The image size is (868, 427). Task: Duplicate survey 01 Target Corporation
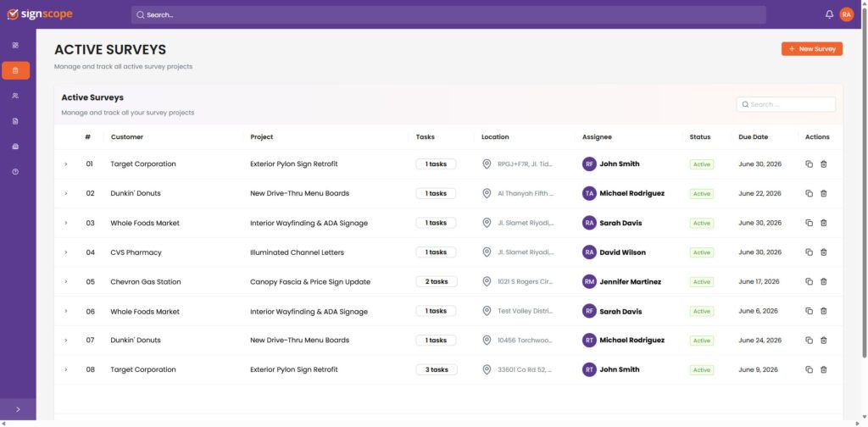809,164
